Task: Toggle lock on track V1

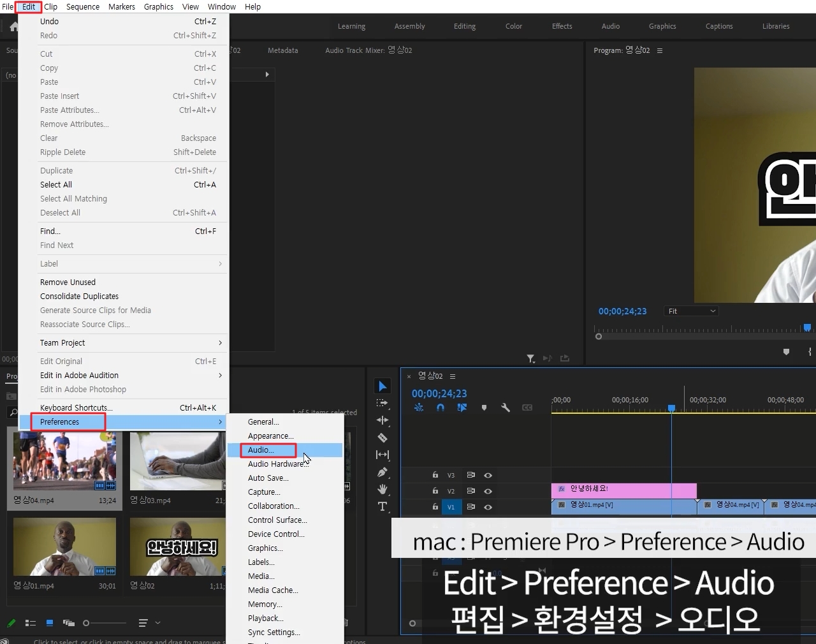Action: coord(435,507)
